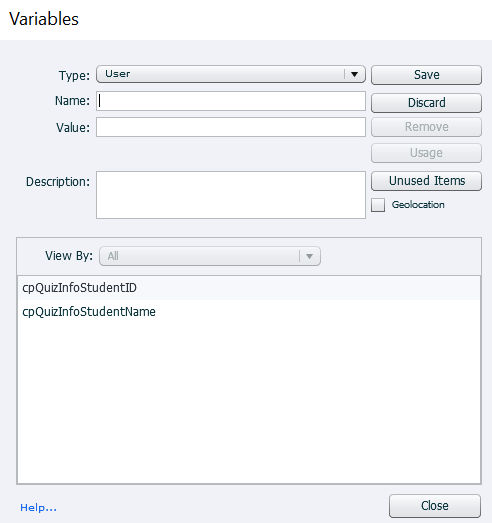Click the black arrow of Type combo box
Image resolution: width=492 pixels, height=523 pixels.
355,74
